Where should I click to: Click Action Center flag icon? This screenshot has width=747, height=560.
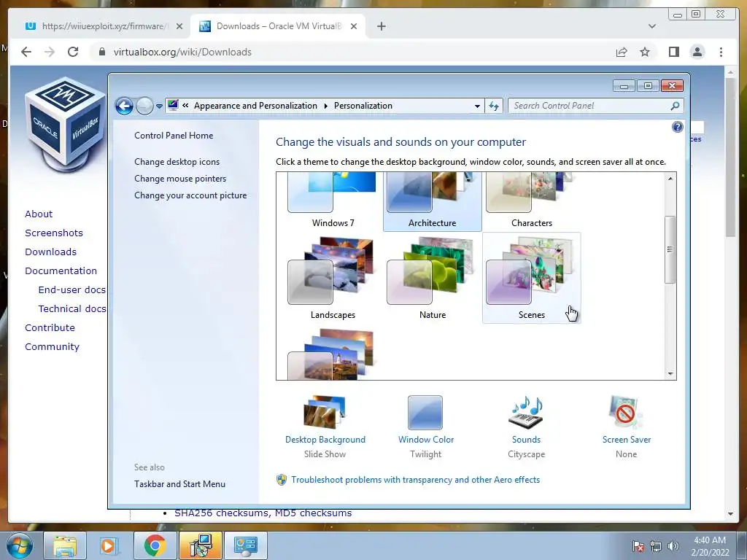(x=638, y=546)
